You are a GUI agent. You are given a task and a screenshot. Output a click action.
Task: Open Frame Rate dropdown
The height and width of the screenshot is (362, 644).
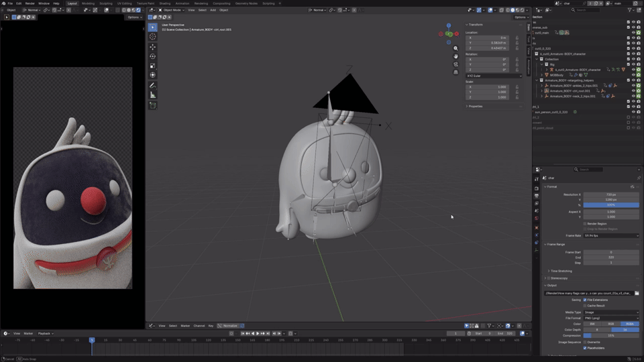click(x=611, y=235)
